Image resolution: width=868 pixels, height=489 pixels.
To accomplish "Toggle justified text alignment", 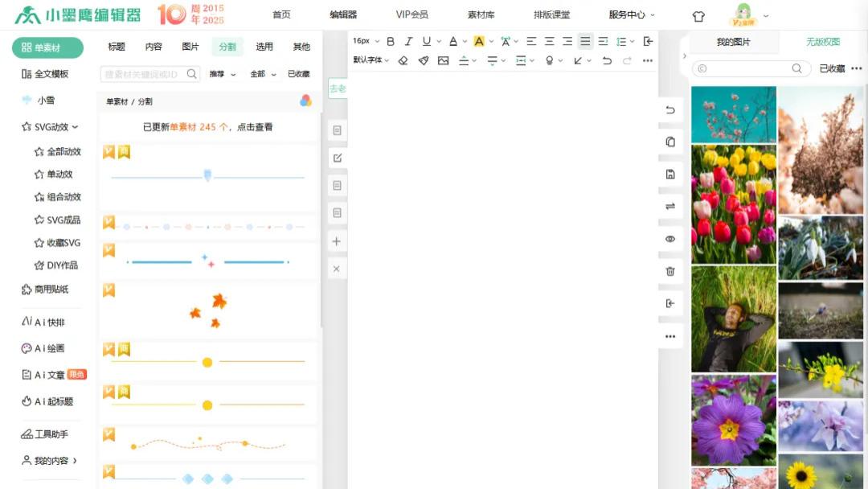I will pyautogui.click(x=584, y=41).
